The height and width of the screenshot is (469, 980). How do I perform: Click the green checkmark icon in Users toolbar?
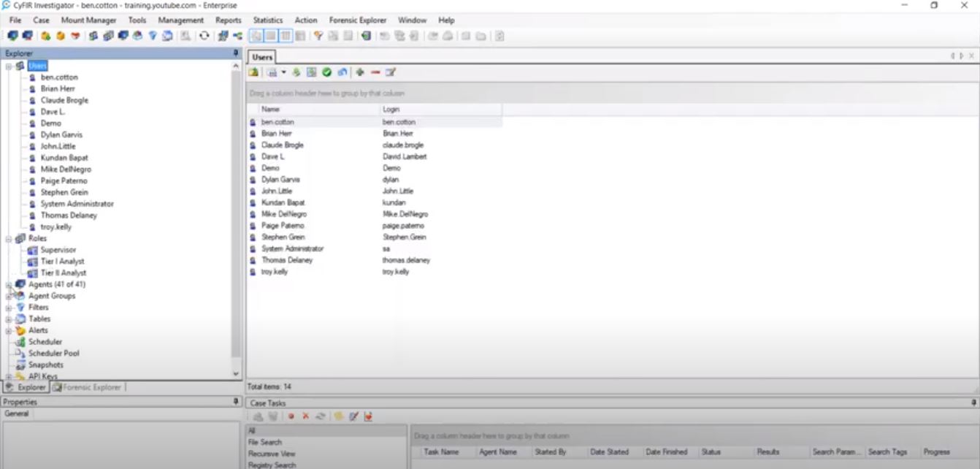point(327,72)
